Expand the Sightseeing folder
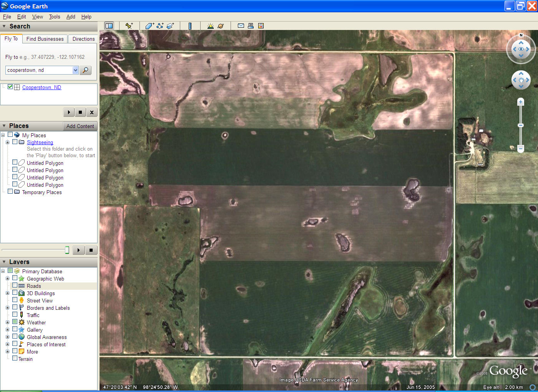538x392 pixels. click(7, 142)
